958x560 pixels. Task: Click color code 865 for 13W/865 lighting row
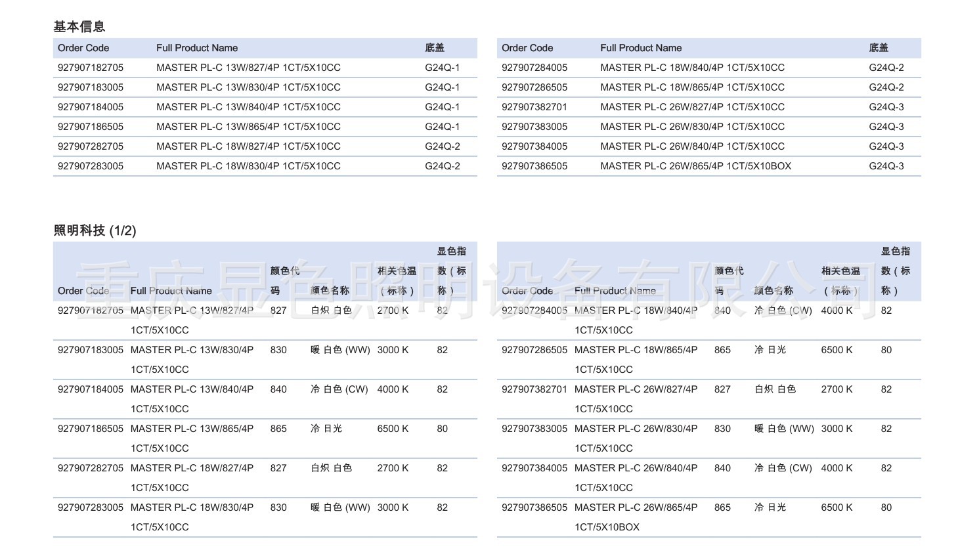tap(278, 429)
